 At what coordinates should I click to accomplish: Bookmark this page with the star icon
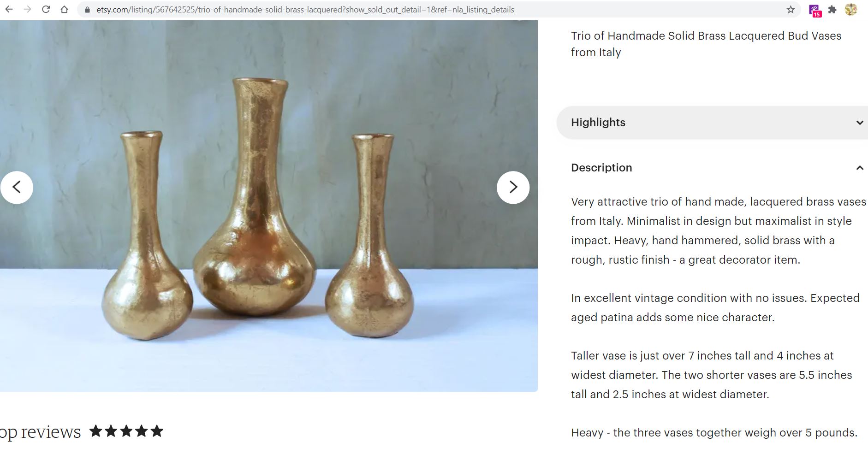pos(791,9)
